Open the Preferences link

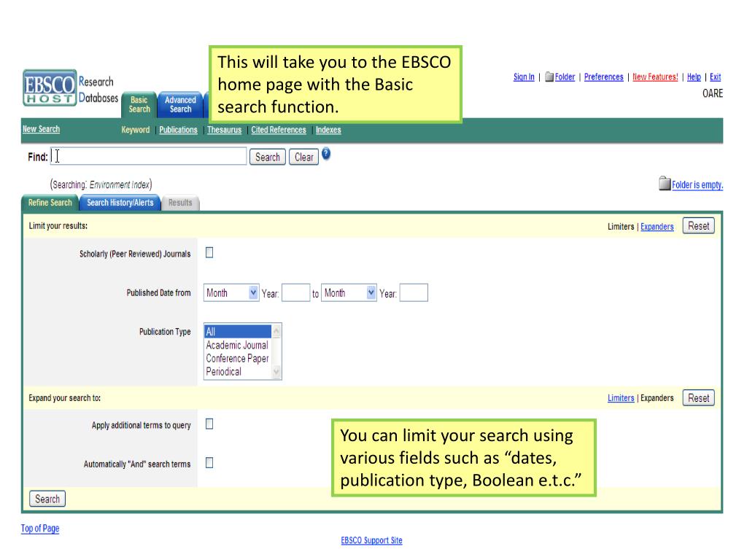point(603,77)
